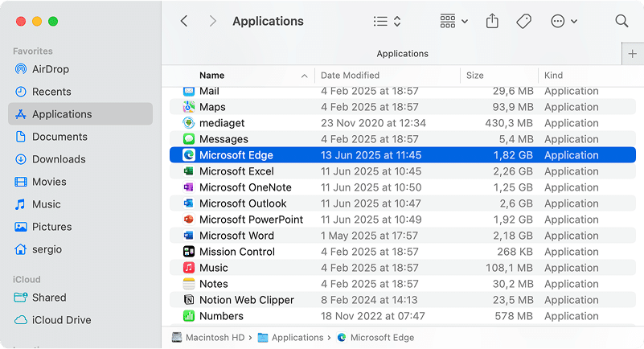Click Macintosh HD in the path bar
This screenshot has width=644, height=349.
pyautogui.click(x=208, y=338)
